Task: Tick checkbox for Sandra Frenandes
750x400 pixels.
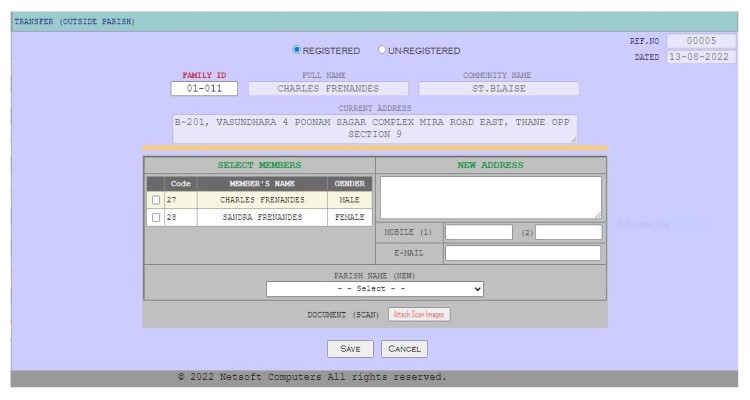Action: (155, 217)
